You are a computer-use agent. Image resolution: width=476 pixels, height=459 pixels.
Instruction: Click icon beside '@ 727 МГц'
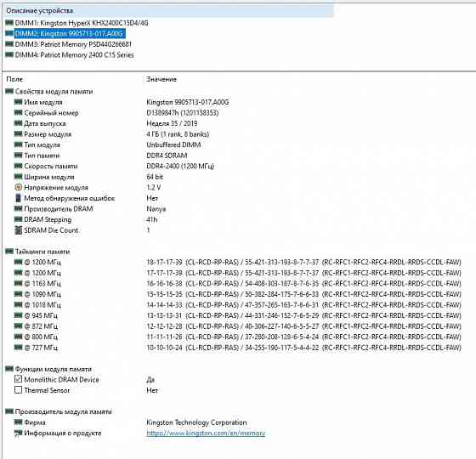[18, 348]
